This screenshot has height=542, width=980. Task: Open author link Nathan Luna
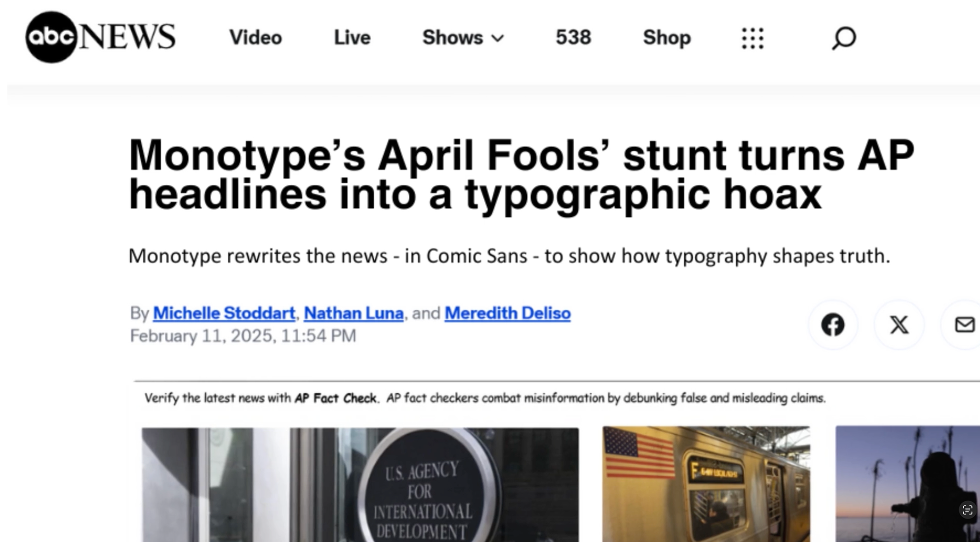[x=354, y=313]
